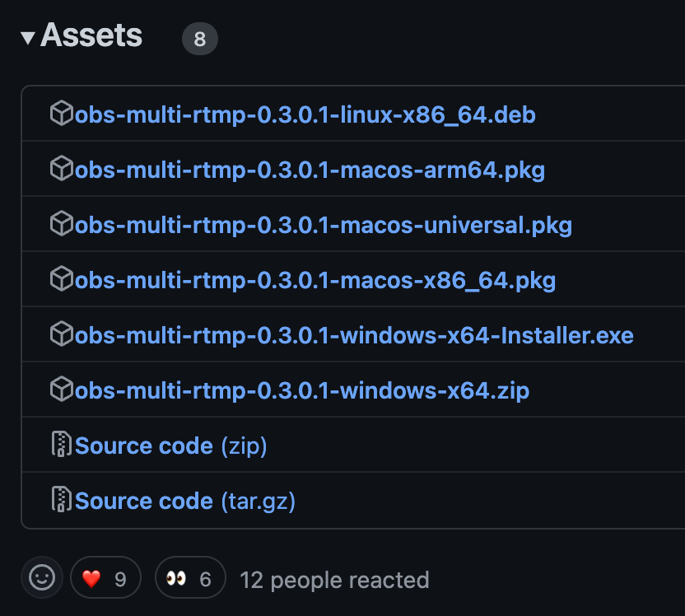Download Source code (tar.gz) archive
Screen dimensions: 685x616
(185, 501)
